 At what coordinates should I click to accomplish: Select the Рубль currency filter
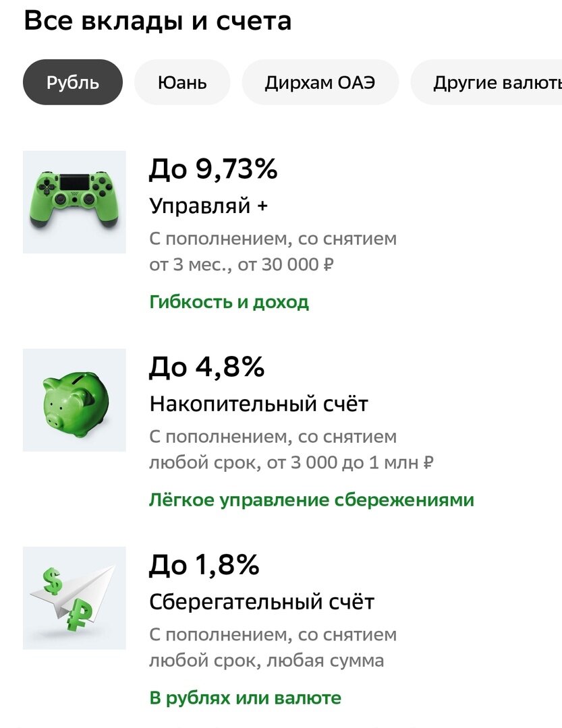pyautogui.click(x=72, y=81)
